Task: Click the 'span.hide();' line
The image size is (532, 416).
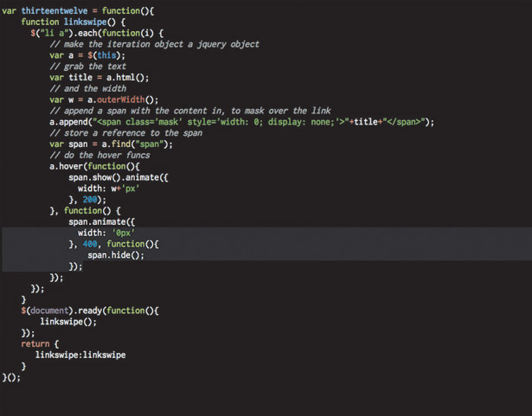Action: (x=116, y=255)
